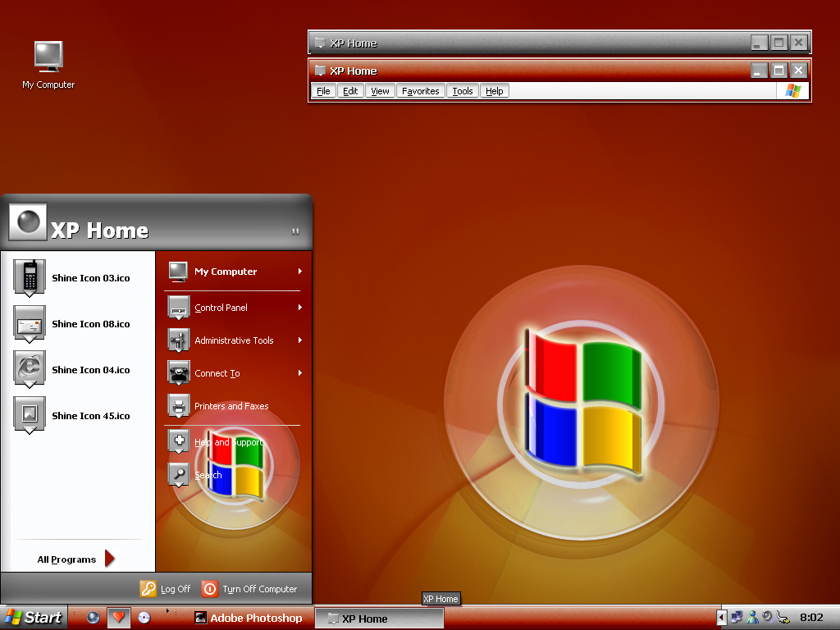Click the Log Off button

click(x=166, y=589)
